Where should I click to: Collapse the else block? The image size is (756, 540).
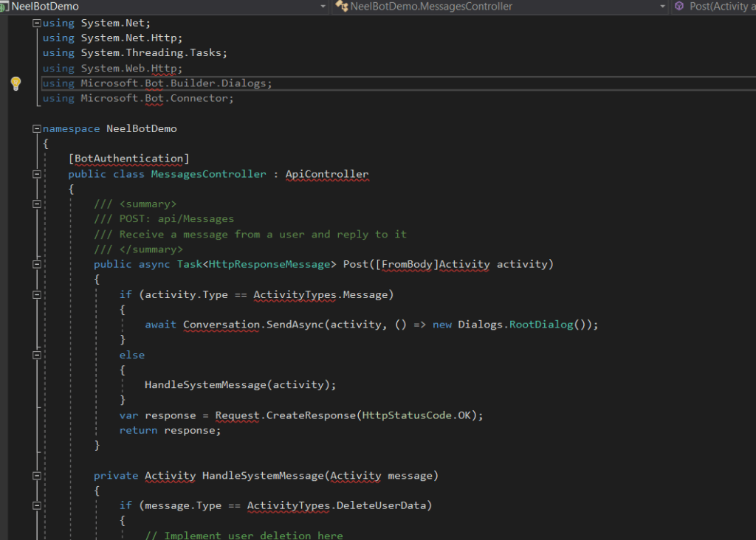(37, 355)
